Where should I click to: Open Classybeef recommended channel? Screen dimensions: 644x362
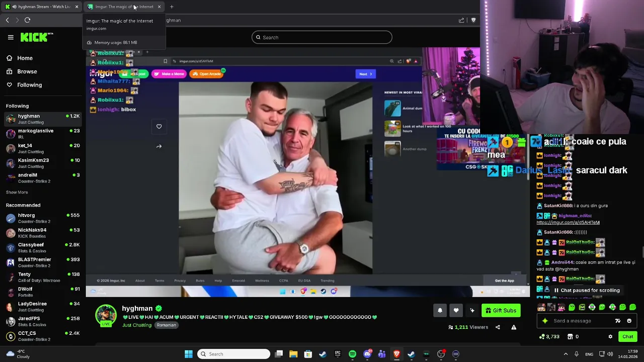(x=42, y=247)
